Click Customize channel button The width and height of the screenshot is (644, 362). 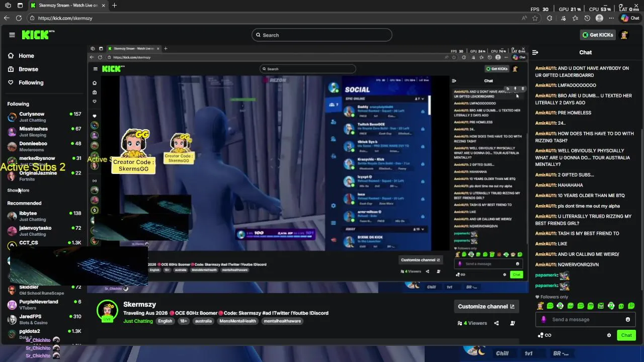[x=486, y=306]
